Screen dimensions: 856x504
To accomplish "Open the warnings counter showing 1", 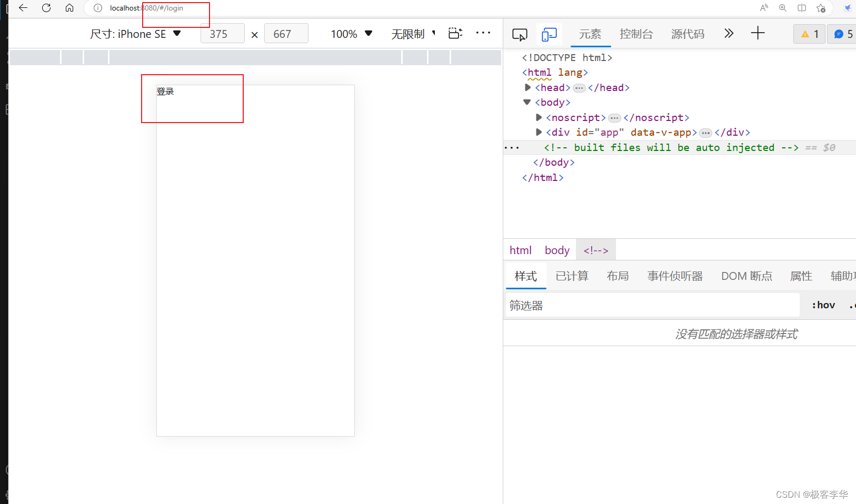I will [810, 34].
